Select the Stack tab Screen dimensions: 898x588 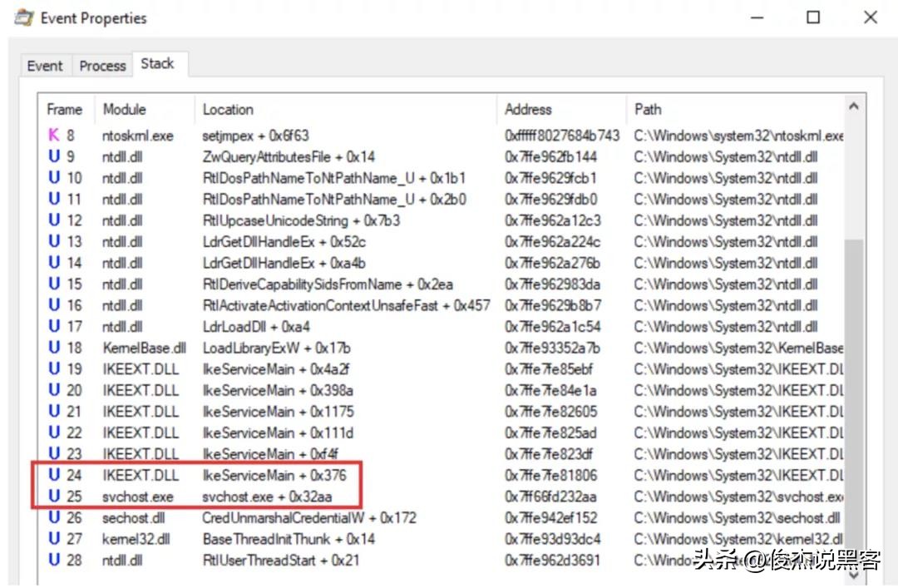click(x=157, y=64)
